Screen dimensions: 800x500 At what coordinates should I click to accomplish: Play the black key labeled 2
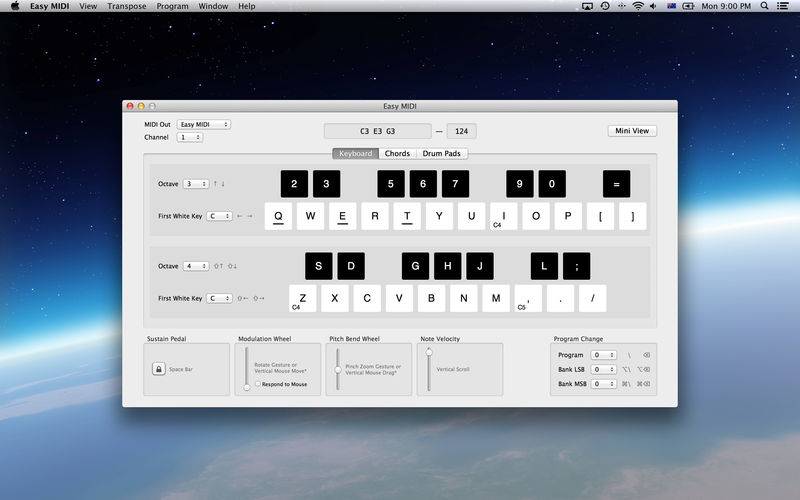294,184
